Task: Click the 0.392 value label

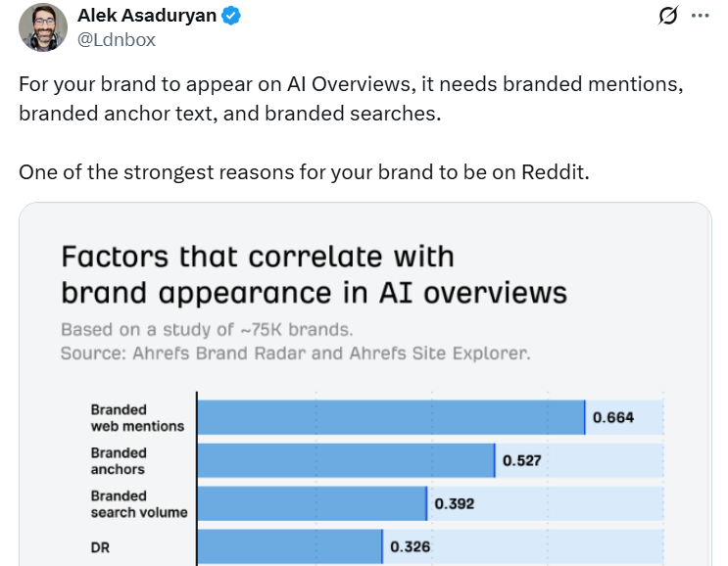Action: (455, 503)
